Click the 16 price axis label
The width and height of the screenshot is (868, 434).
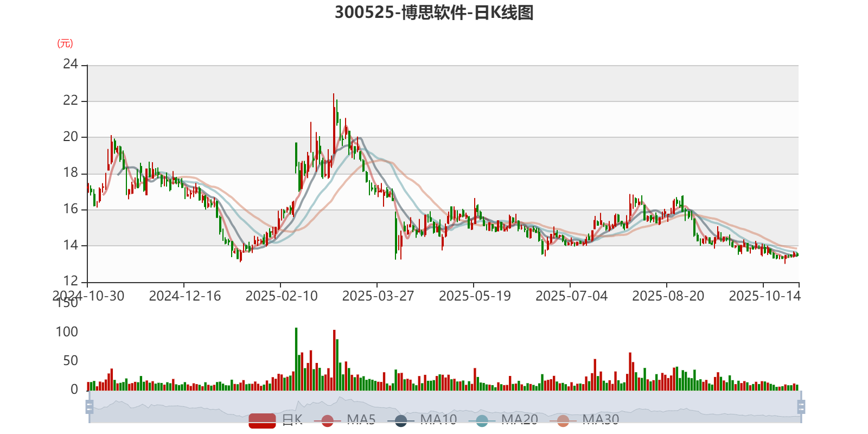coord(71,209)
